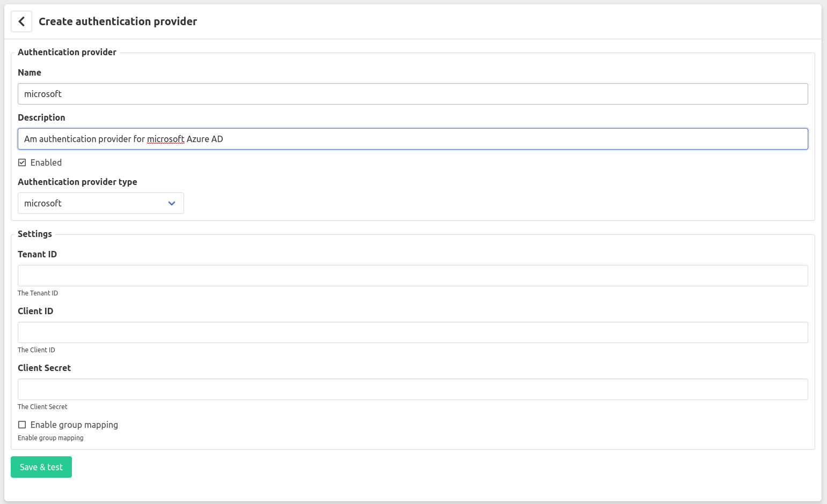Screen dimensions: 827x504
Task: Click the small 'Enable group mapping' help text
Action: (50, 438)
